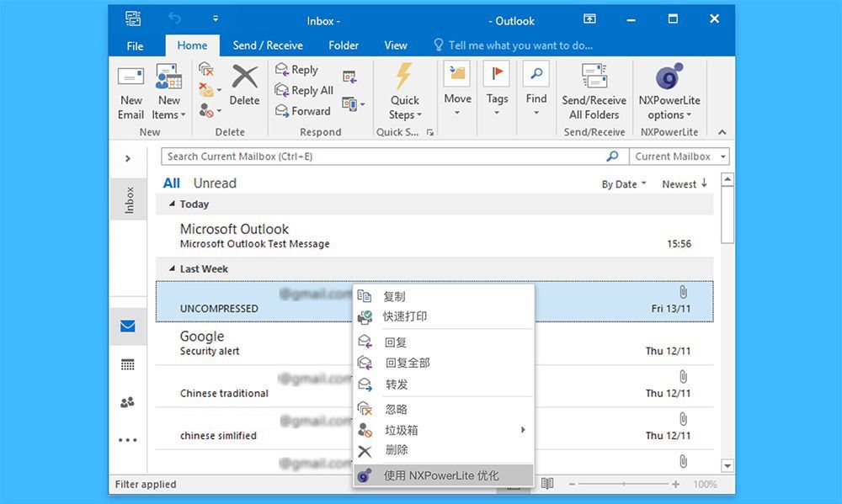
Task: Click the zoom slider in status bar
Action: [621, 485]
